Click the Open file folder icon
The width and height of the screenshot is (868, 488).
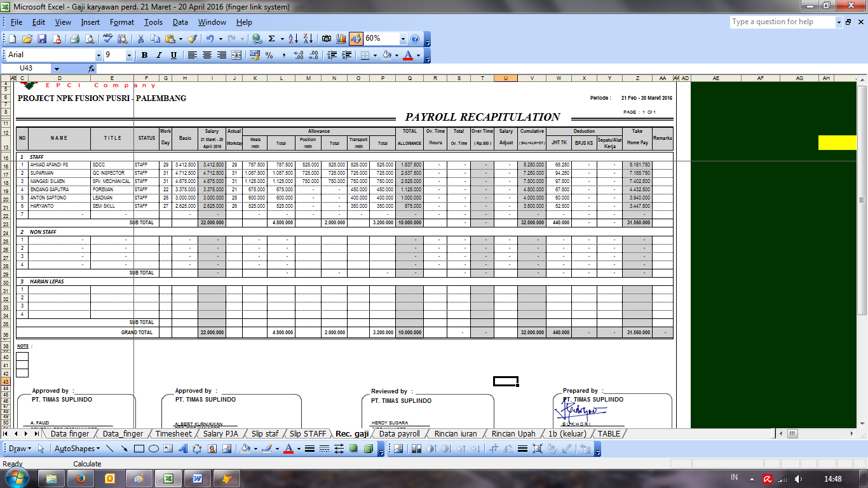(27, 39)
